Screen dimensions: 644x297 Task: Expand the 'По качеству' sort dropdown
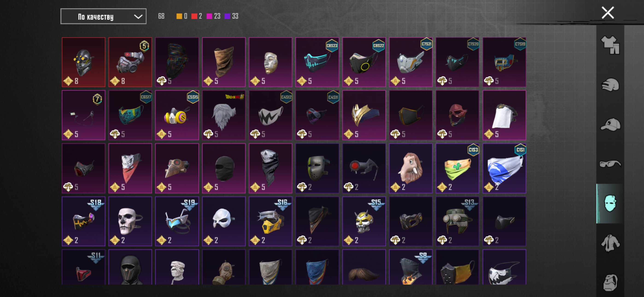(103, 17)
